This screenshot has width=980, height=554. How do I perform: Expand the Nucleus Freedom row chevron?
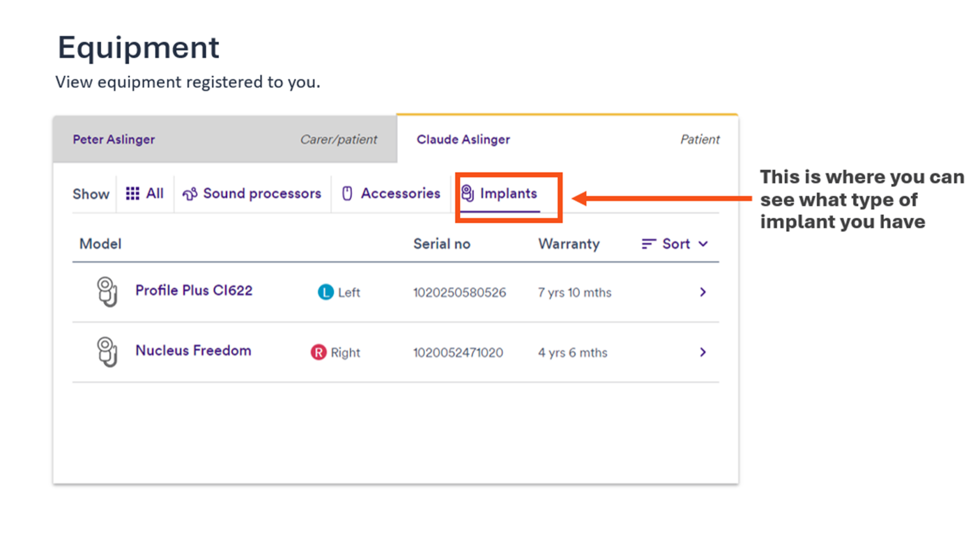point(703,353)
